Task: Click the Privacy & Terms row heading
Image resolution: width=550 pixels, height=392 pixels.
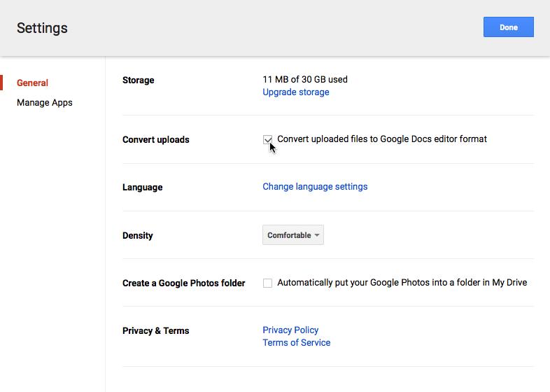Action: [x=155, y=330]
